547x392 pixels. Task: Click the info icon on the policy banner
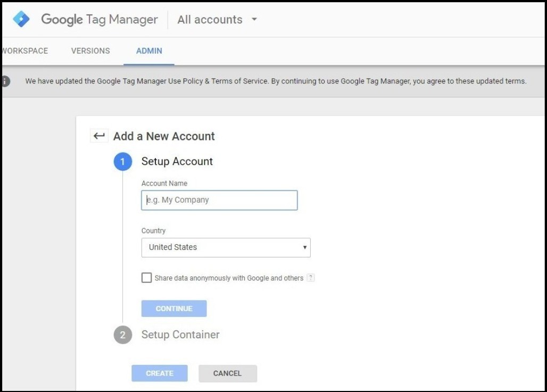click(x=5, y=81)
